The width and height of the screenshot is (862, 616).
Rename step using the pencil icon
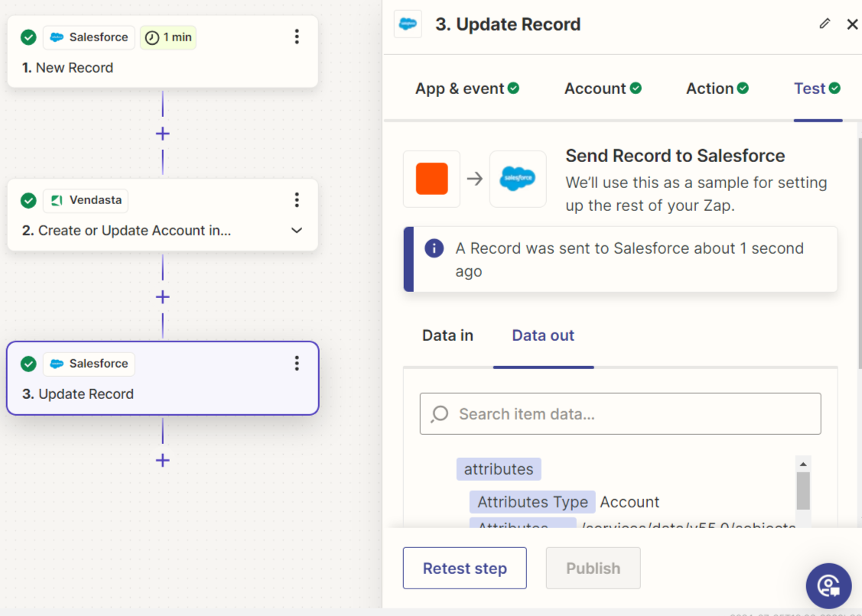coord(825,24)
